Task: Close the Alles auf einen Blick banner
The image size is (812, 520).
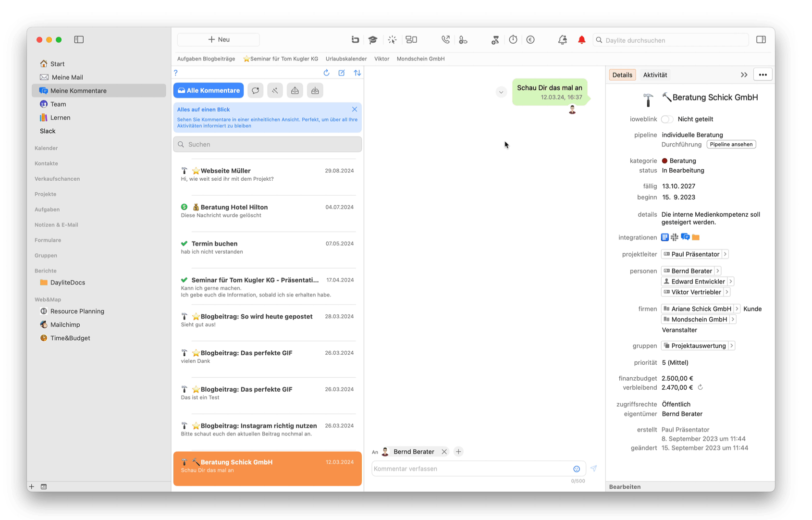Action: pyautogui.click(x=355, y=110)
